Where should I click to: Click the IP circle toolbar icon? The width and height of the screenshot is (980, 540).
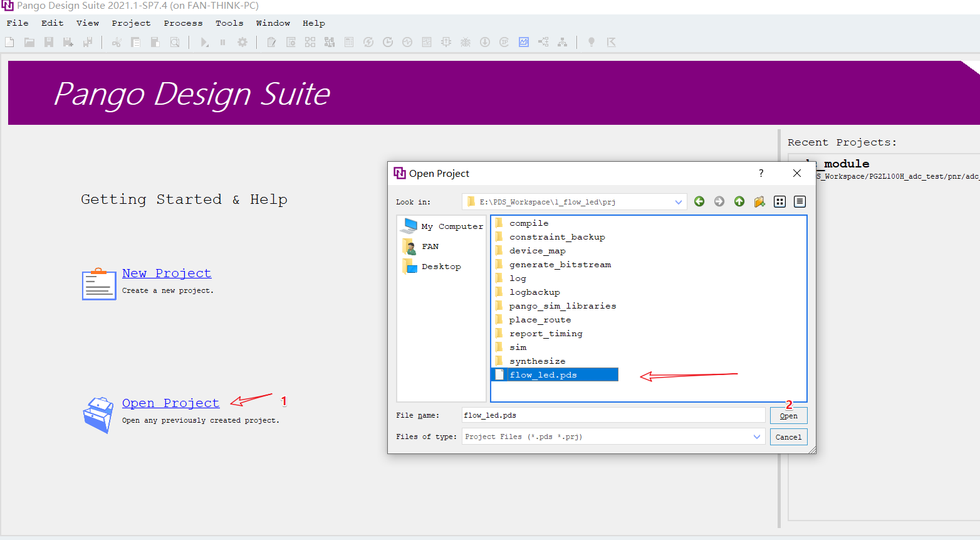[504, 42]
